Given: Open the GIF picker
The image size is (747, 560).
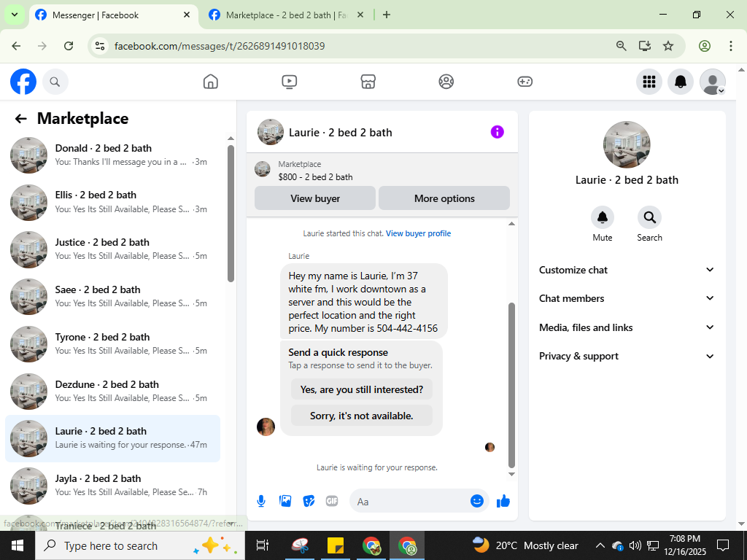Looking at the screenshot, I should point(332,501).
